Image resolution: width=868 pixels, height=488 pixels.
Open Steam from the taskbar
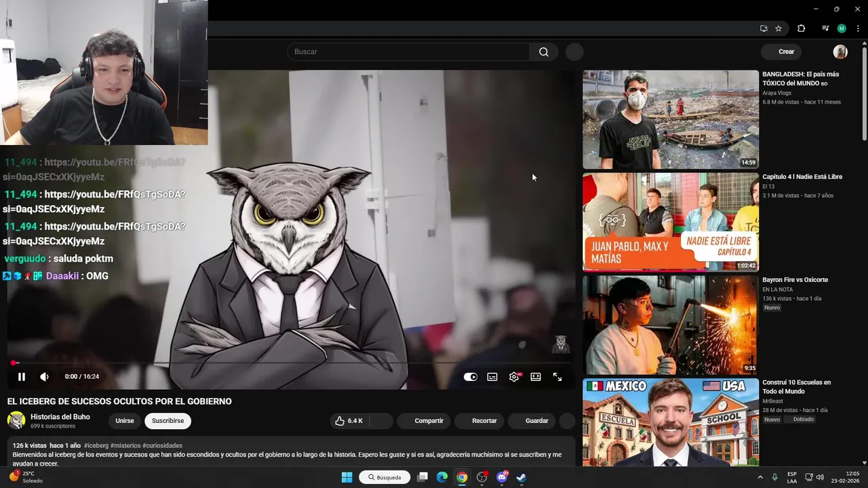pyautogui.click(x=521, y=477)
